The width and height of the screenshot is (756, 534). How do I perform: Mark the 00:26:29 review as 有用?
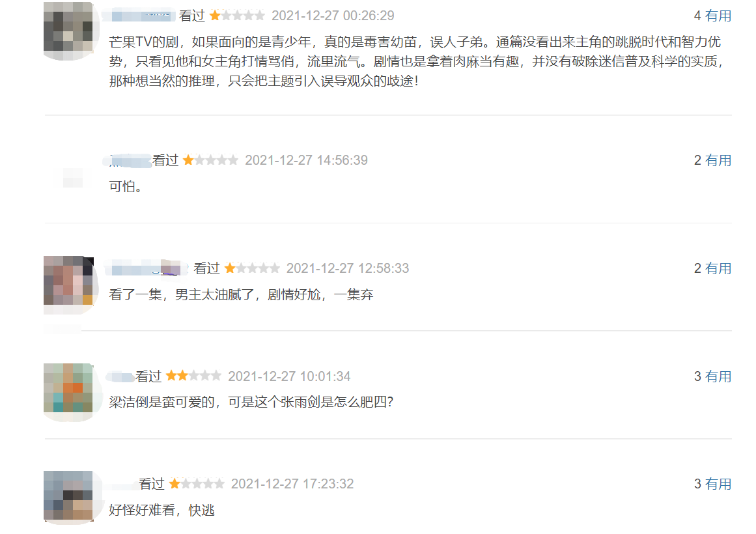[718, 16]
